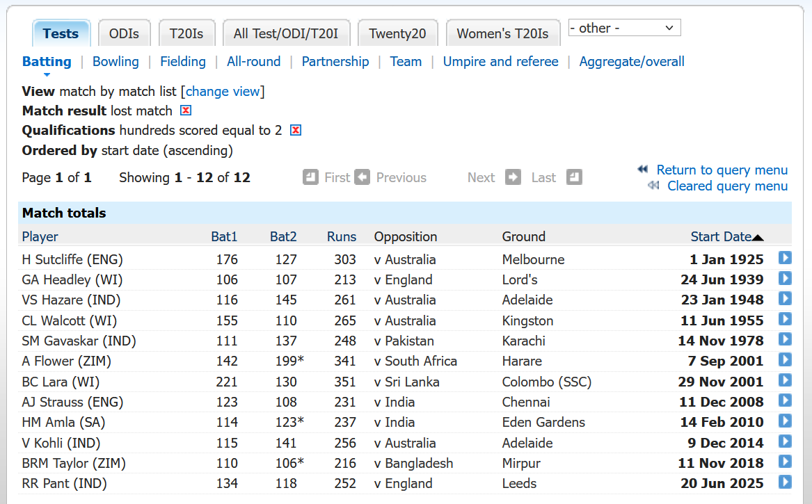Open scorecard arrow for V Kohli row
This screenshot has width=812, height=504.
(785, 441)
